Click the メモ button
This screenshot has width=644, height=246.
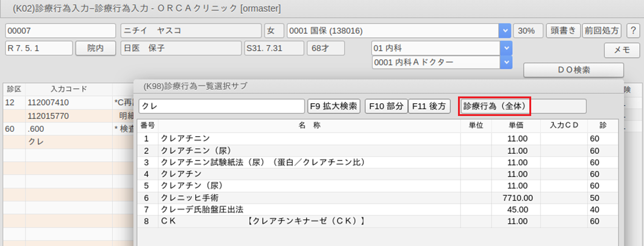tap(621, 51)
